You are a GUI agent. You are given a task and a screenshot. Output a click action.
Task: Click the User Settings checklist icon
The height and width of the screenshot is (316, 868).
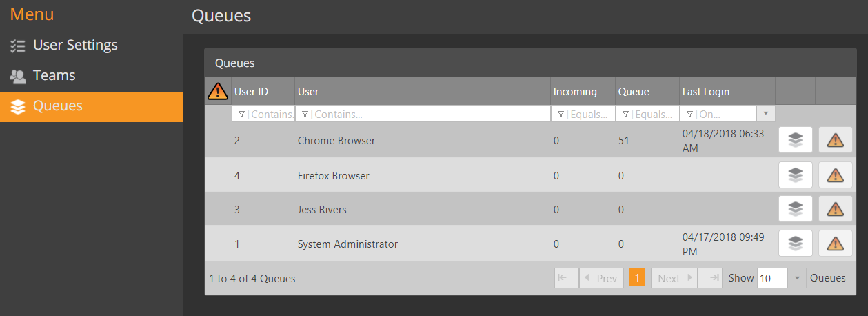pos(18,46)
